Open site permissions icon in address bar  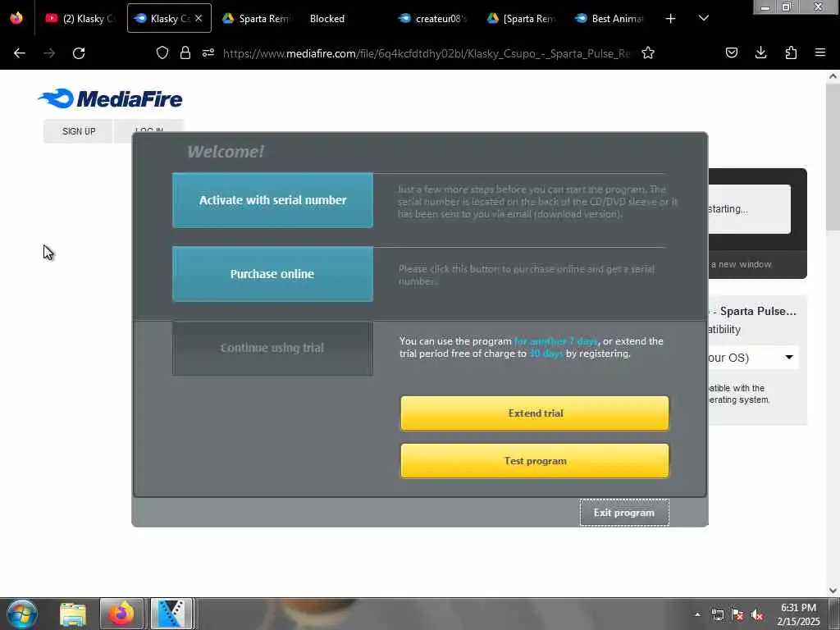[x=208, y=52]
